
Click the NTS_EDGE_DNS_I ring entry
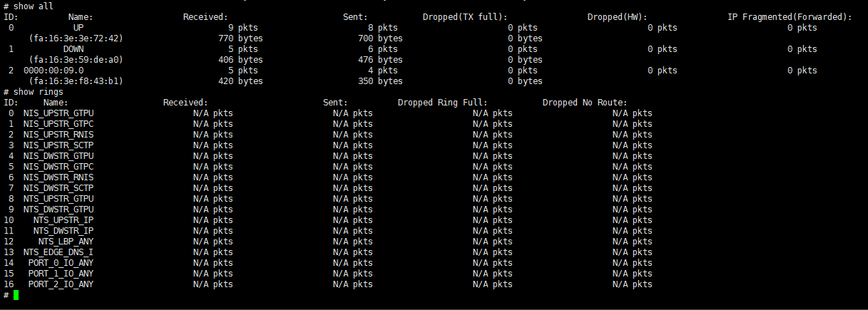58,252
